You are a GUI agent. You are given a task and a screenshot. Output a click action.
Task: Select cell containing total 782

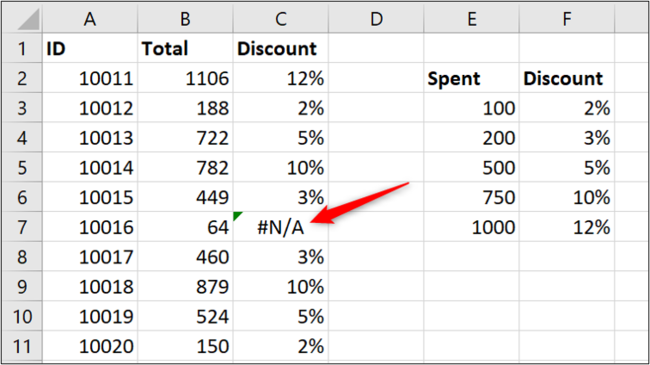click(x=185, y=168)
